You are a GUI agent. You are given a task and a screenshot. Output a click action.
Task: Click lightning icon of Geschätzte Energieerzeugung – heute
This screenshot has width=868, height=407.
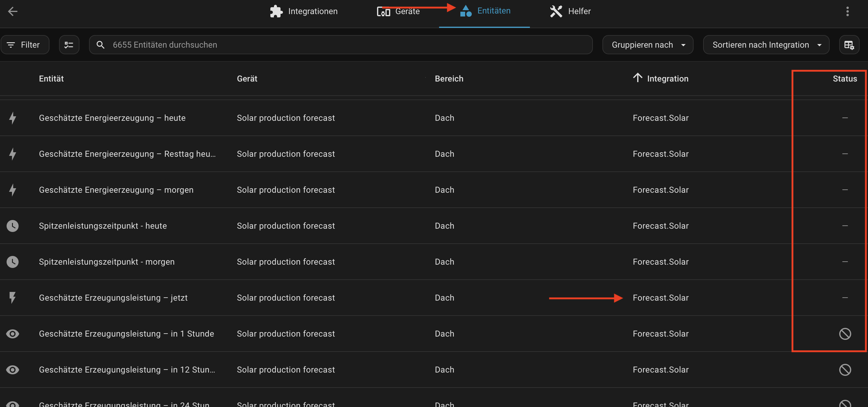point(13,118)
